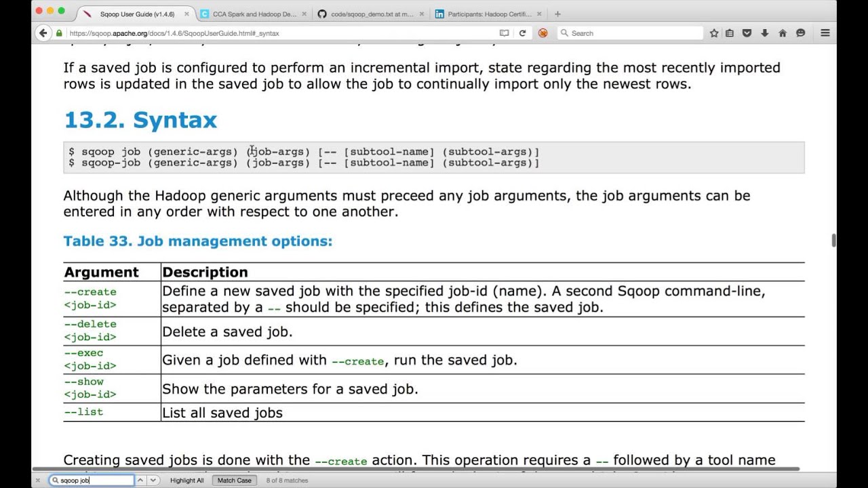This screenshot has height=488, width=868.
Task: Toggle Highlight All in find bar
Action: click(x=187, y=480)
